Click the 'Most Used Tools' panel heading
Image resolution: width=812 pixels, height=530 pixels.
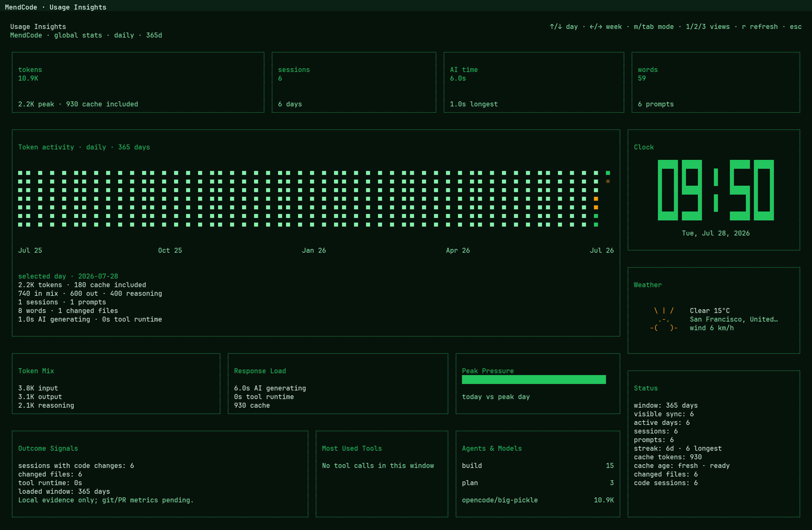click(x=352, y=449)
